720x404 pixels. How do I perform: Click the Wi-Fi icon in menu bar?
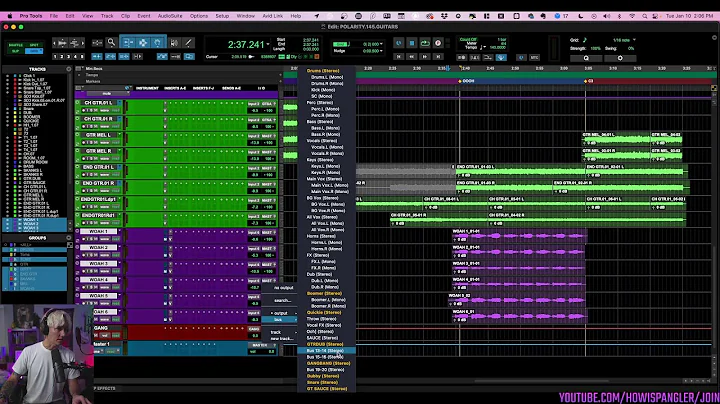[632, 16]
